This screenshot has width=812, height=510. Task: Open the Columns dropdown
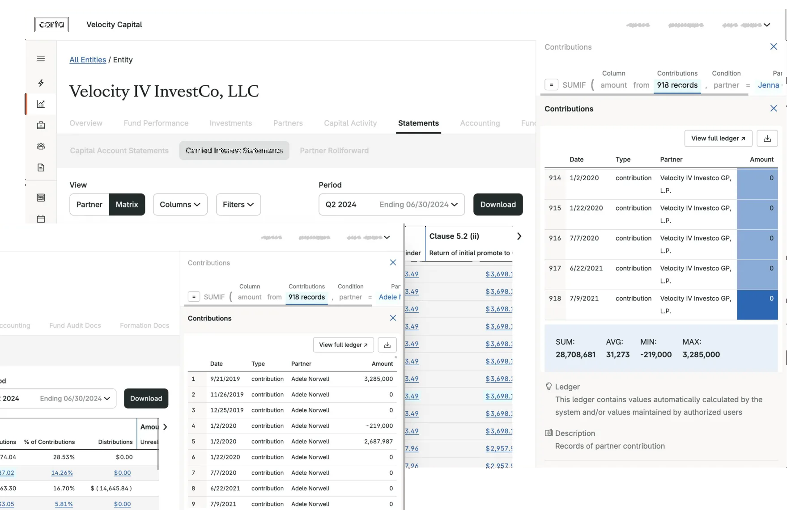(180, 204)
